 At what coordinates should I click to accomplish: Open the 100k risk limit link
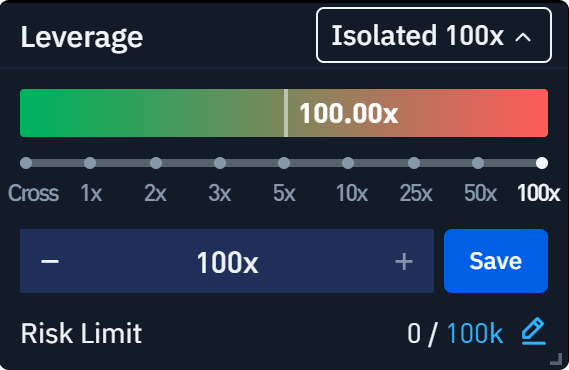475,333
